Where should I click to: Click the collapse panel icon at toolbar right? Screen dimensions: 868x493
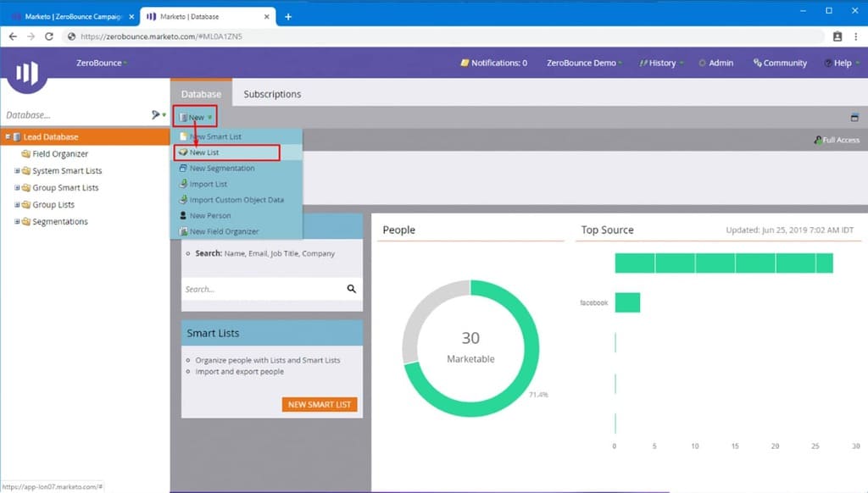pyautogui.click(x=854, y=117)
